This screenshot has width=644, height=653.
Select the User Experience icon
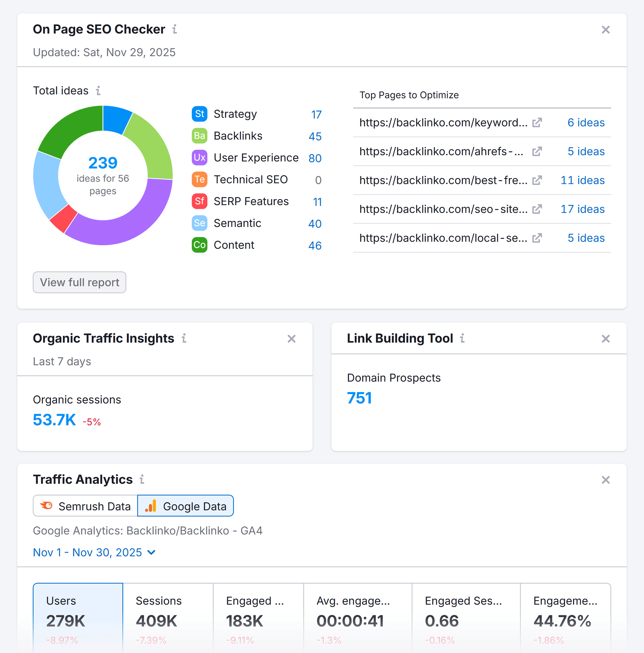199,157
